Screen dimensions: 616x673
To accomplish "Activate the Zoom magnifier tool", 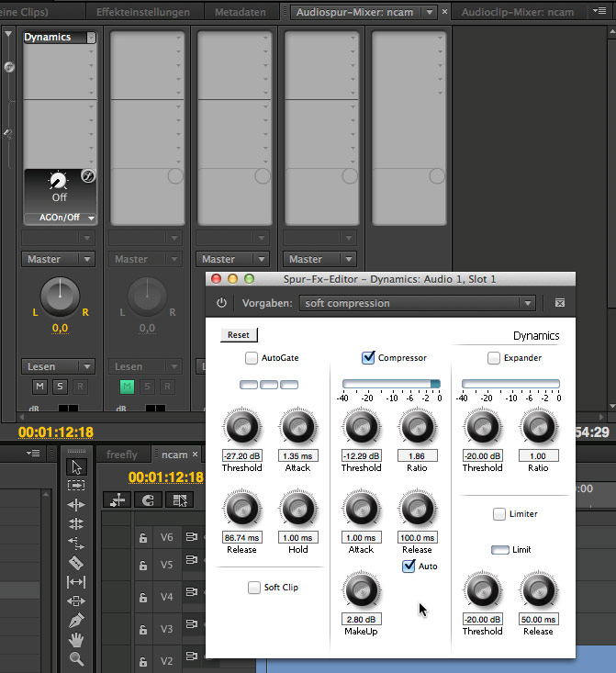I will click(76, 659).
